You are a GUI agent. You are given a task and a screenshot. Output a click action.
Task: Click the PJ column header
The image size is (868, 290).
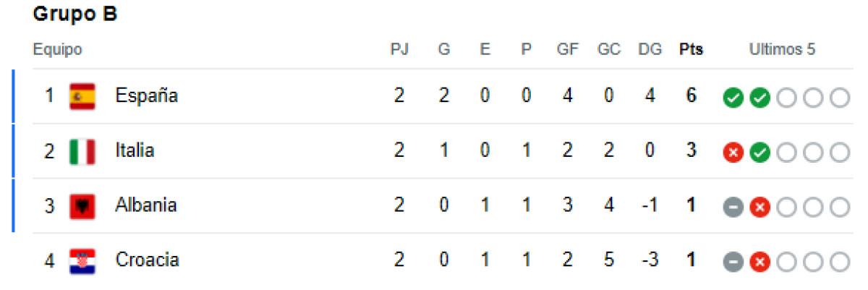click(399, 50)
